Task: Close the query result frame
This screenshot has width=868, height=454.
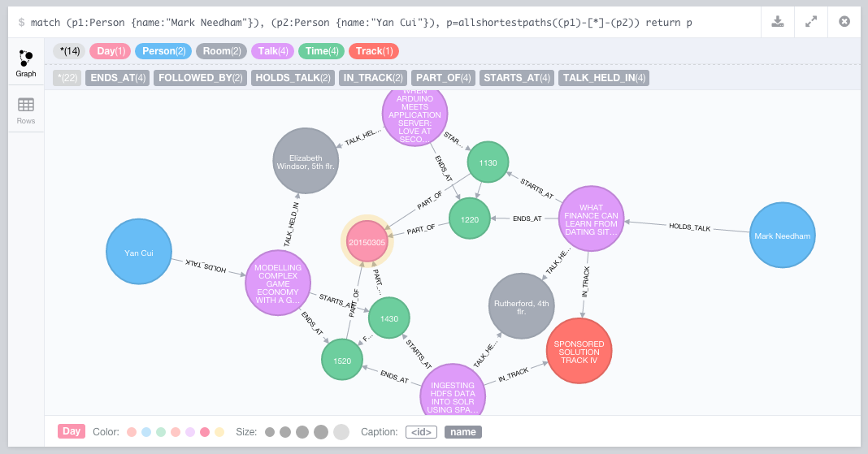Action: pos(844,22)
